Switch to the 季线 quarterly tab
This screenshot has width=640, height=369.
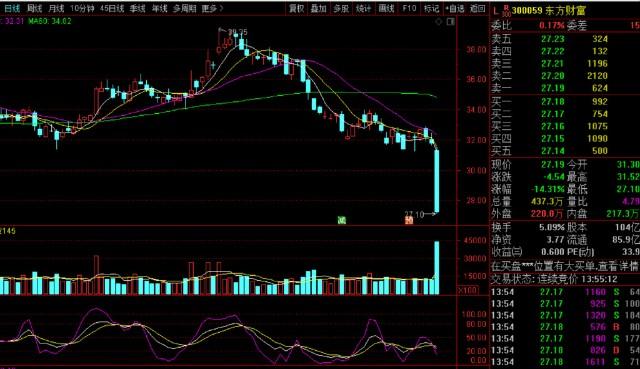pos(138,8)
